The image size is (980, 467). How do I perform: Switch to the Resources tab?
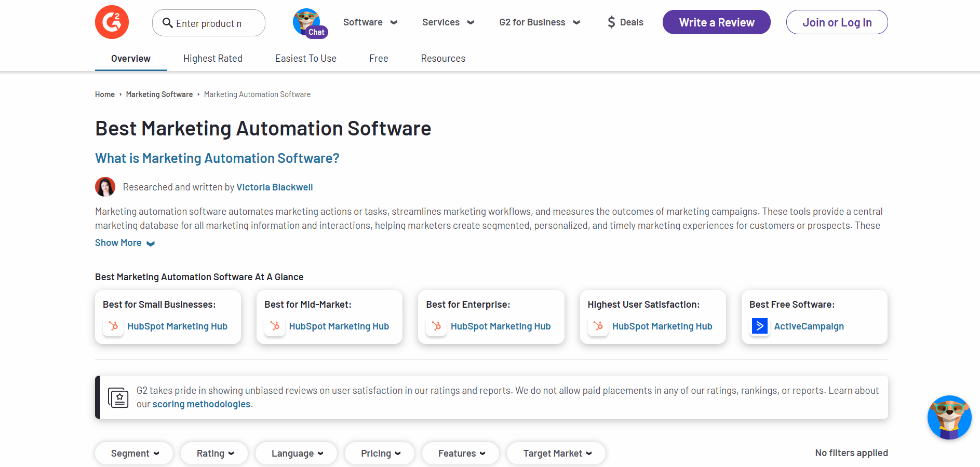click(x=443, y=59)
